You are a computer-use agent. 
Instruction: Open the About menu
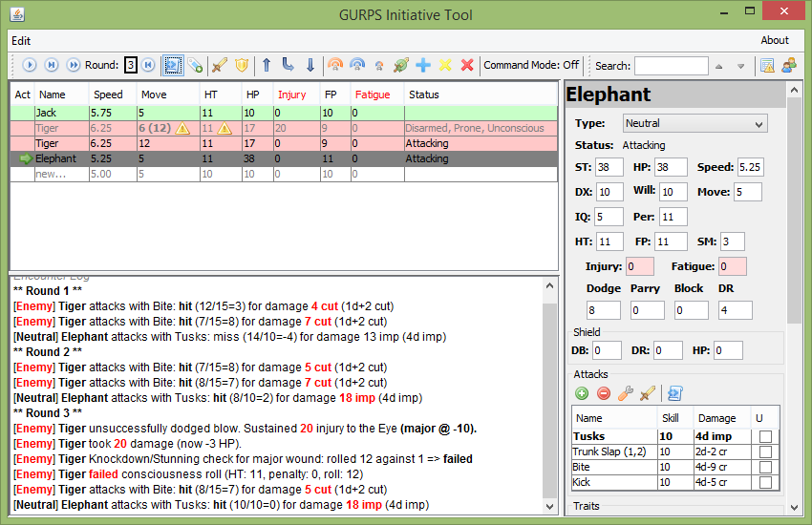[x=775, y=40]
